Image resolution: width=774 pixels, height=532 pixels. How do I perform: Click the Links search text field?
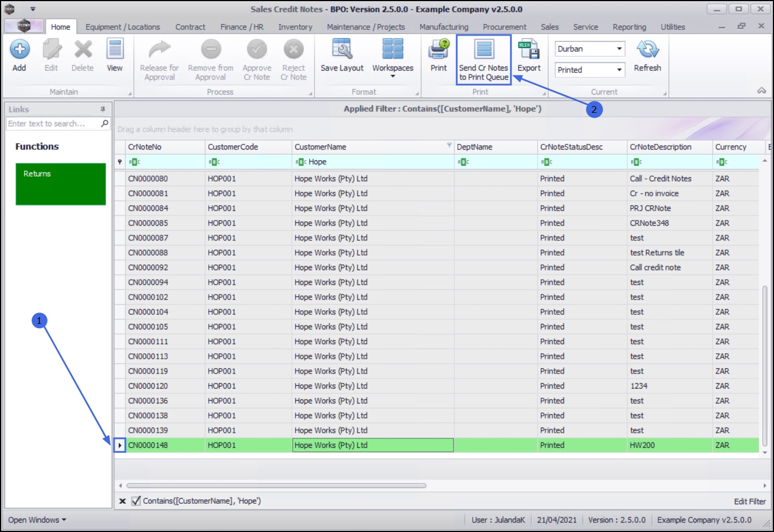pyautogui.click(x=54, y=124)
